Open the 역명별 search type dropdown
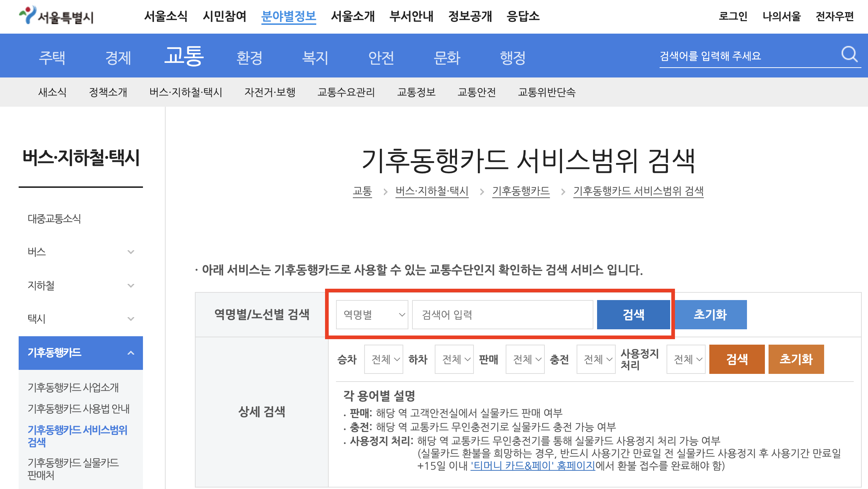The height and width of the screenshot is (489, 868). point(372,314)
